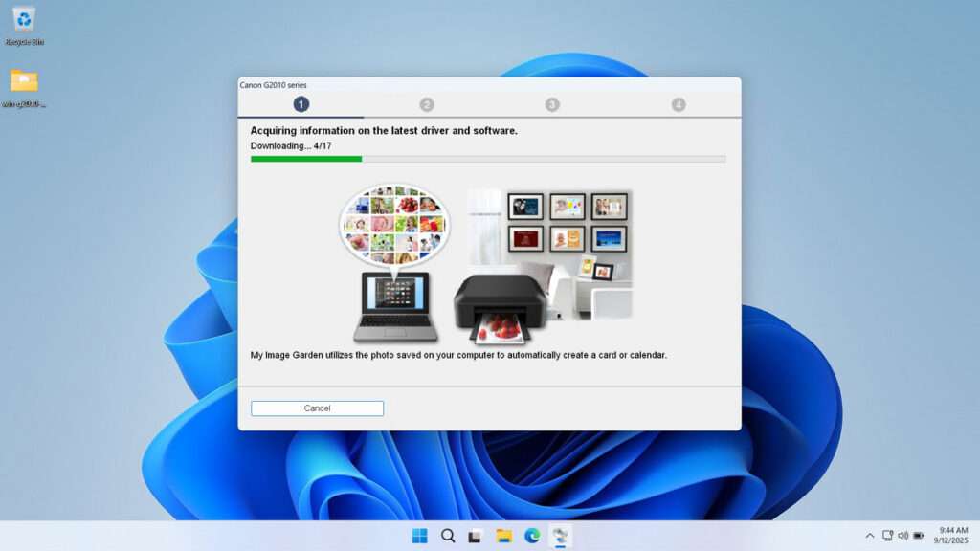980x551 pixels.
Task: Click the step 3 circle indicator
Action: pyautogui.click(x=552, y=104)
